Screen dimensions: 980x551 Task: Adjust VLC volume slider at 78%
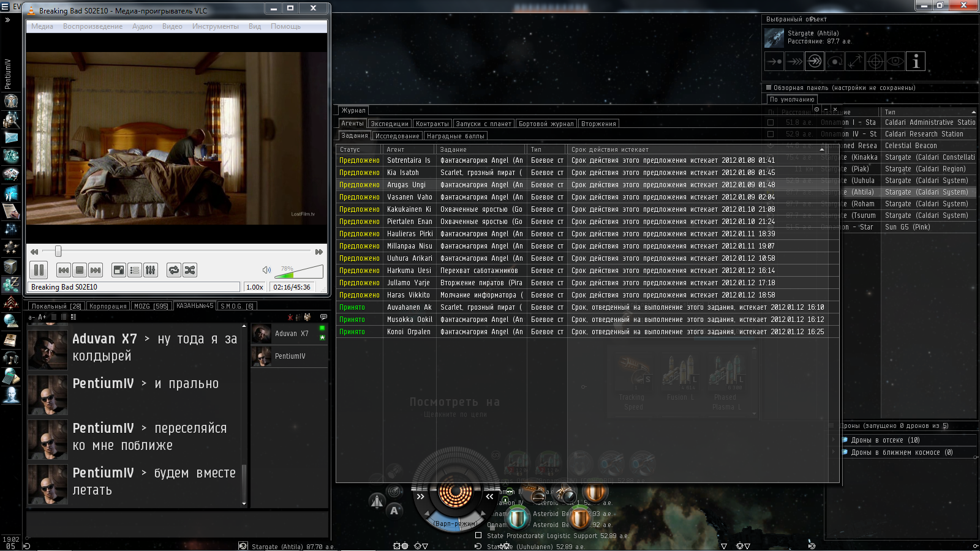[x=300, y=271]
